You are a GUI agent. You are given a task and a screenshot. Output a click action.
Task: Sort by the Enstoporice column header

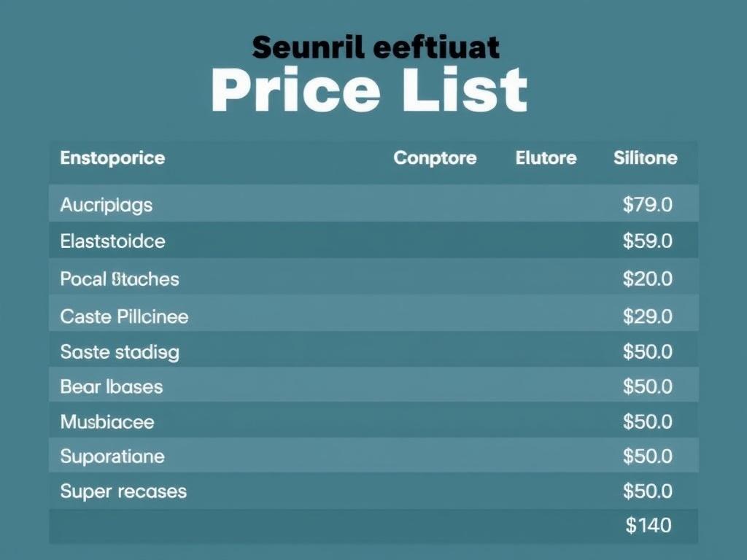(x=112, y=157)
